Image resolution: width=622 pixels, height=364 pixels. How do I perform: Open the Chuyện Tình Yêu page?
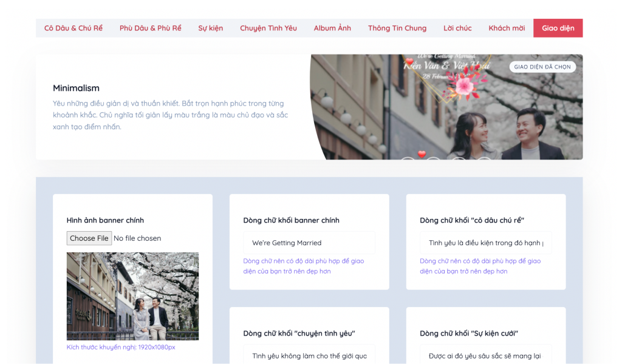coord(268,28)
